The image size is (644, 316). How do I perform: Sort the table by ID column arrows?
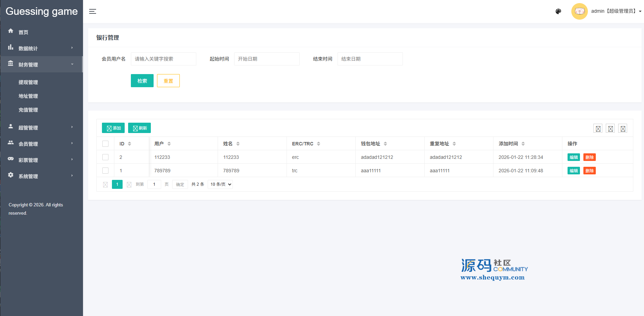(129, 144)
